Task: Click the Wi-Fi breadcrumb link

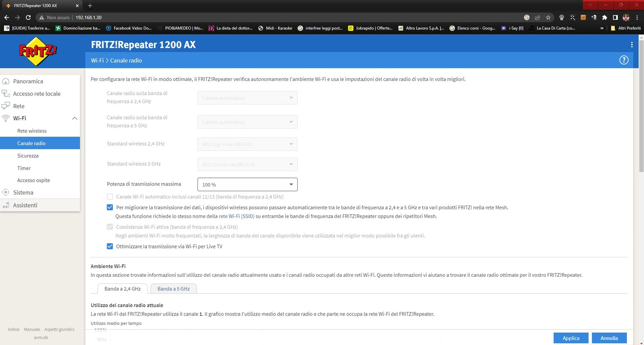Action: 97,61
